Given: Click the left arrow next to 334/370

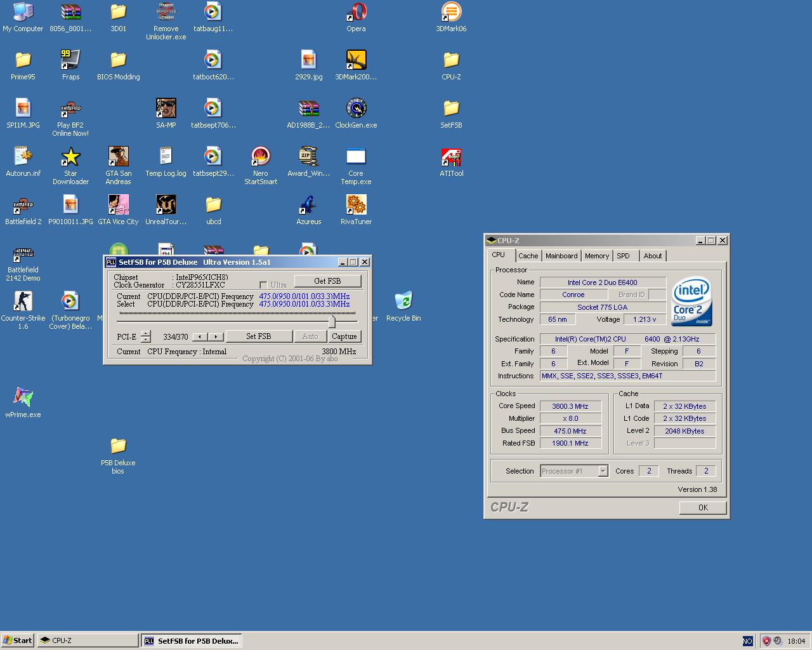Looking at the screenshot, I should click(x=200, y=336).
